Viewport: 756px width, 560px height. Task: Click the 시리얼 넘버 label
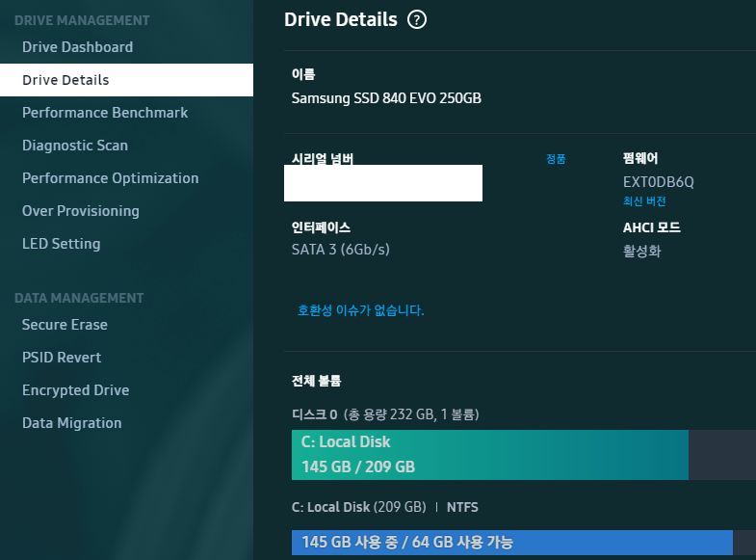point(323,159)
